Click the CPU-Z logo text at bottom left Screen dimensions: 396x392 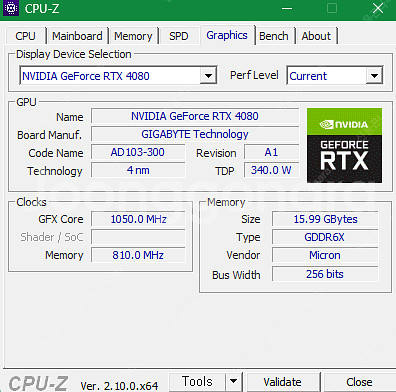pyautogui.click(x=38, y=383)
